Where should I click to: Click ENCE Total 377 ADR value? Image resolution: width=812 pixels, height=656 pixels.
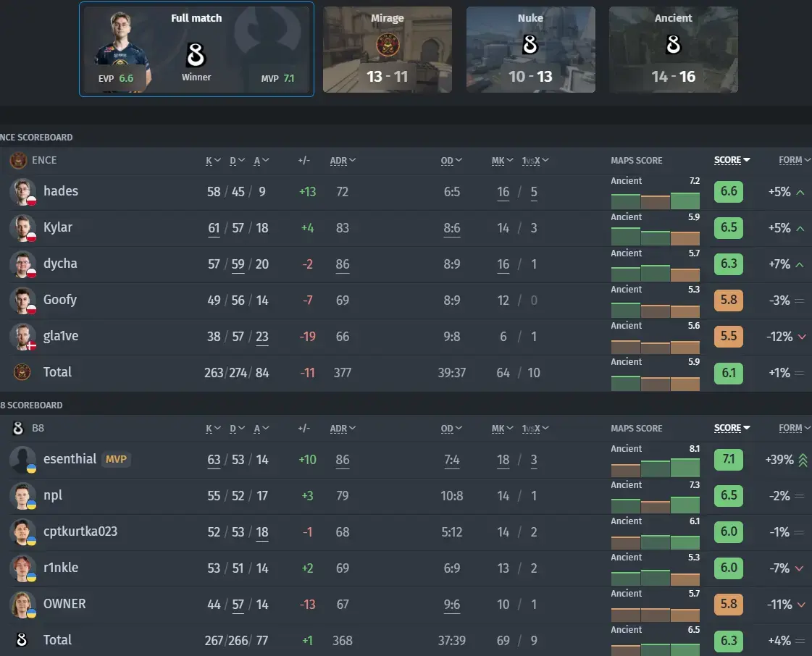[343, 373]
